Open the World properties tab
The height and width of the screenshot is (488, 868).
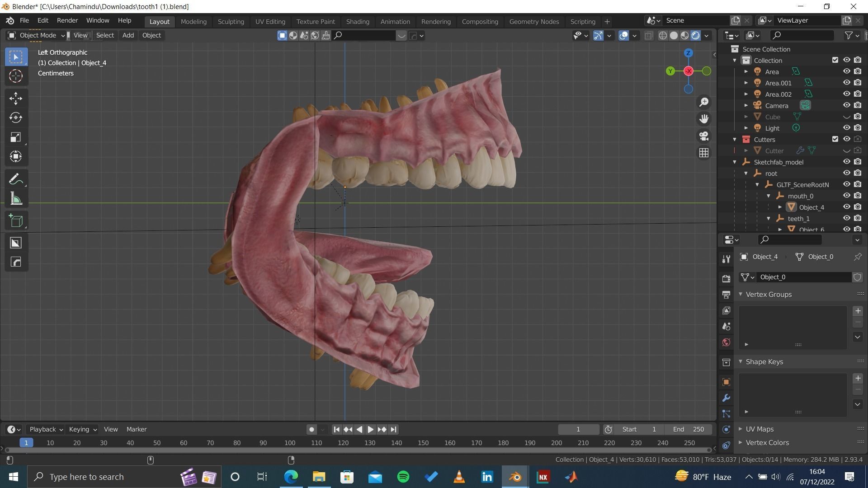tap(726, 343)
